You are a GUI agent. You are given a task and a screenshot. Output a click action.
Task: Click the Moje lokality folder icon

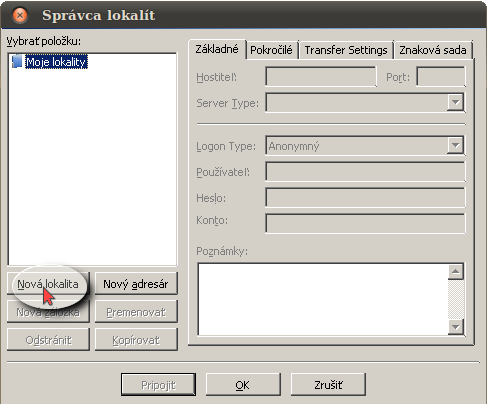[17, 62]
